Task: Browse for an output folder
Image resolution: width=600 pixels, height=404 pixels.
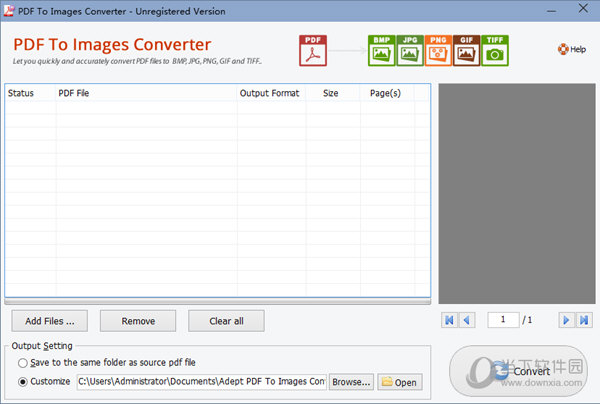Action: point(351,382)
